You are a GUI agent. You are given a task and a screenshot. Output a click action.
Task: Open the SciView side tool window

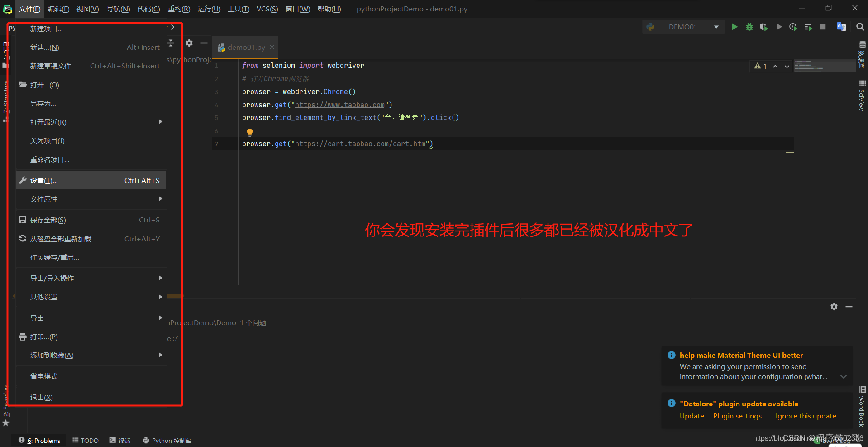(862, 96)
